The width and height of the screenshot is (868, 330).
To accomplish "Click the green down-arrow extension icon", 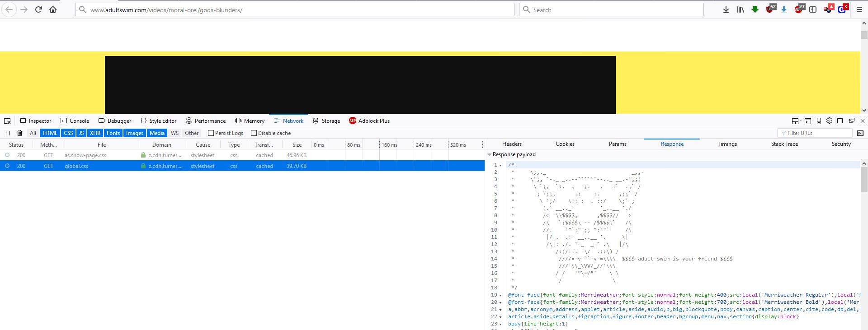I will point(755,9).
